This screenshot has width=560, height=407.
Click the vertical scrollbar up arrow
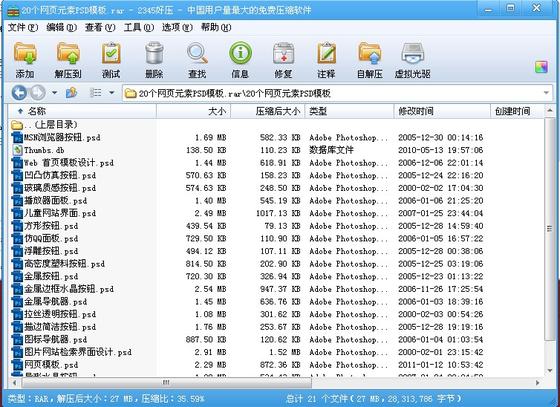click(550, 111)
